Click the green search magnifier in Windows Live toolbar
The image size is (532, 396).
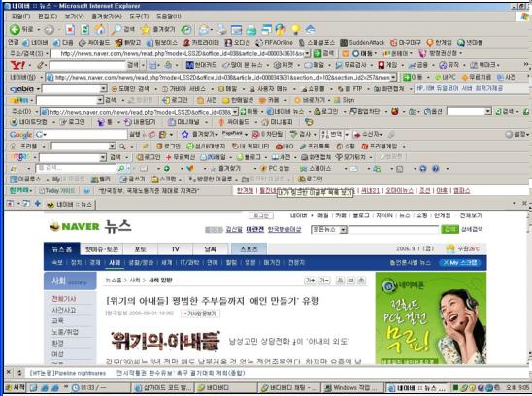121,168
